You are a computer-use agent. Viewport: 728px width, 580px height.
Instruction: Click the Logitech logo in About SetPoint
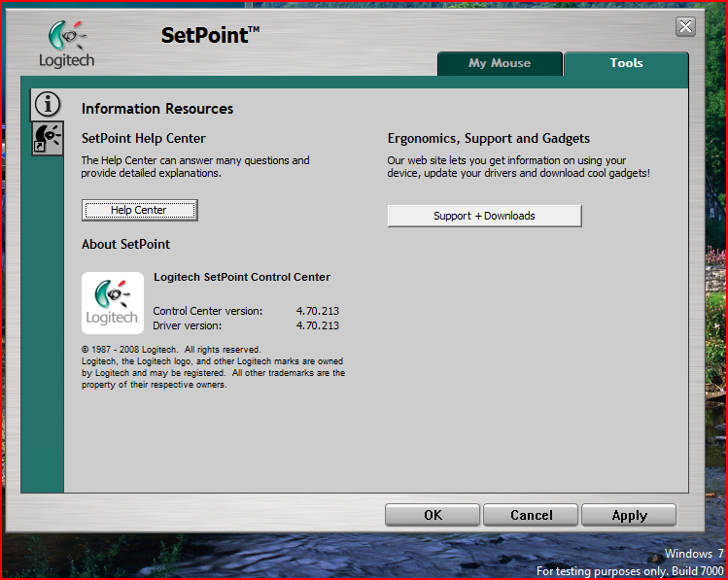(x=113, y=303)
